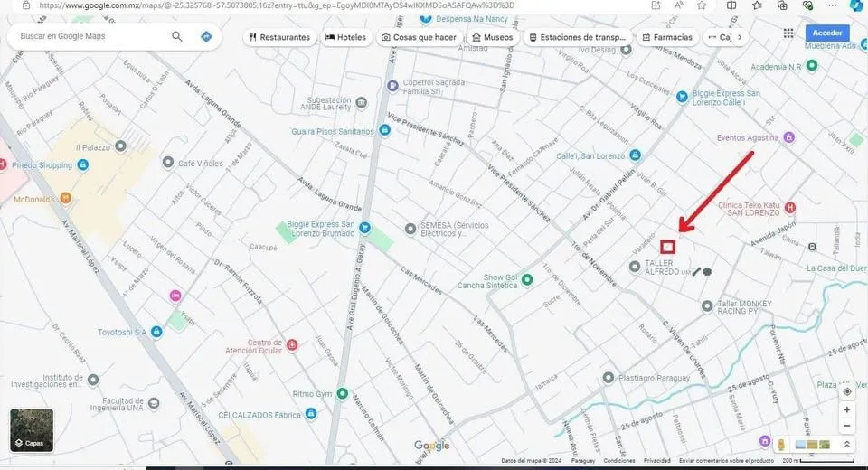Viewport: 868px width, 470px height.
Task: Open the map imagery thumbnails strip
Action: pyautogui.click(x=812, y=445)
